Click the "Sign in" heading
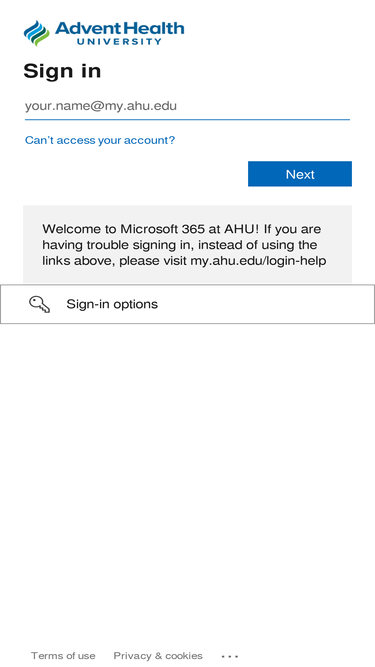The width and height of the screenshot is (375, 667). [62, 71]
